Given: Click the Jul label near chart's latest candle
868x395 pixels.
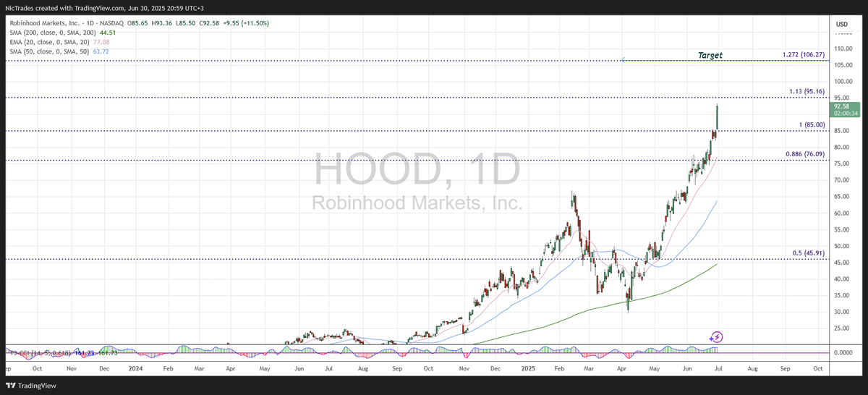Looking at the screenshot, I should 720,368.
